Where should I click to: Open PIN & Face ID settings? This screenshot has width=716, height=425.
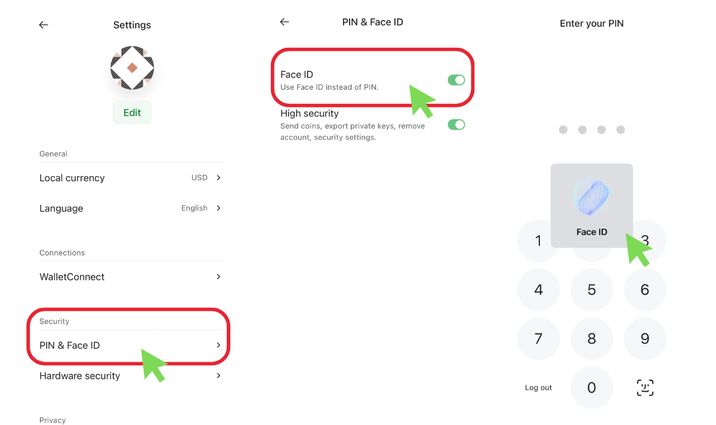pos(130,345)
